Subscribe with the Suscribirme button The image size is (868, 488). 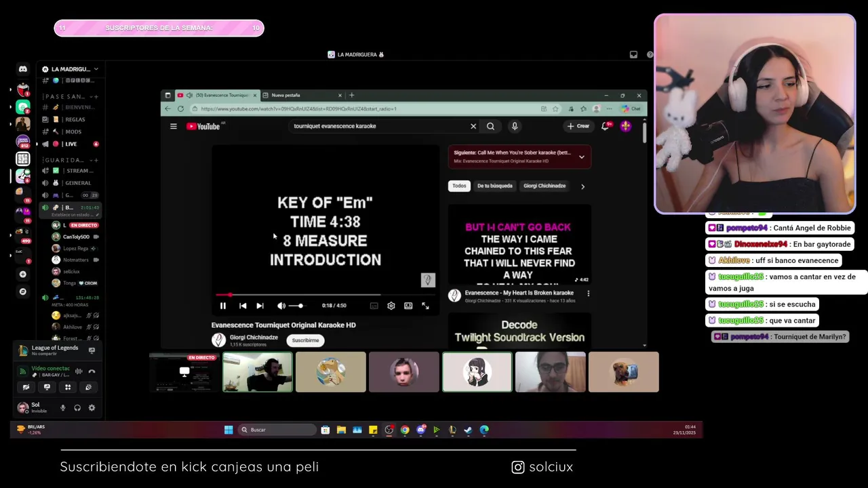[x=305, y=340]
